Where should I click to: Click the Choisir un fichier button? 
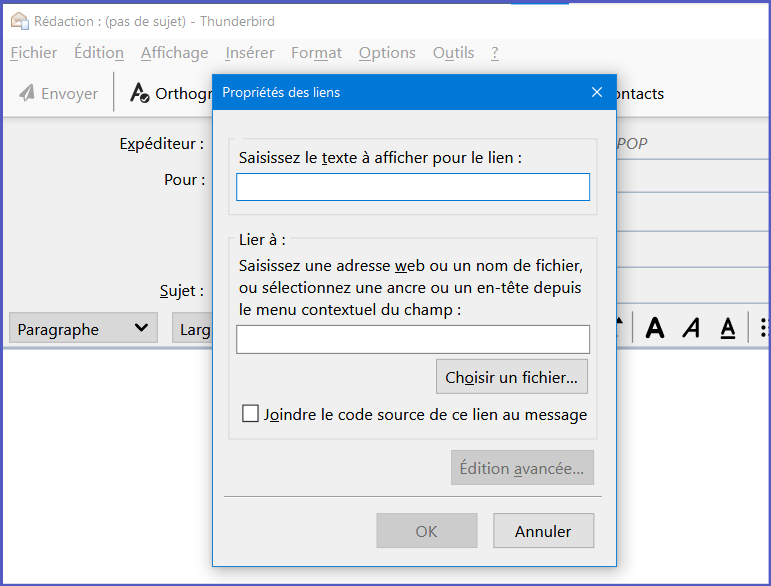point(512,377)
